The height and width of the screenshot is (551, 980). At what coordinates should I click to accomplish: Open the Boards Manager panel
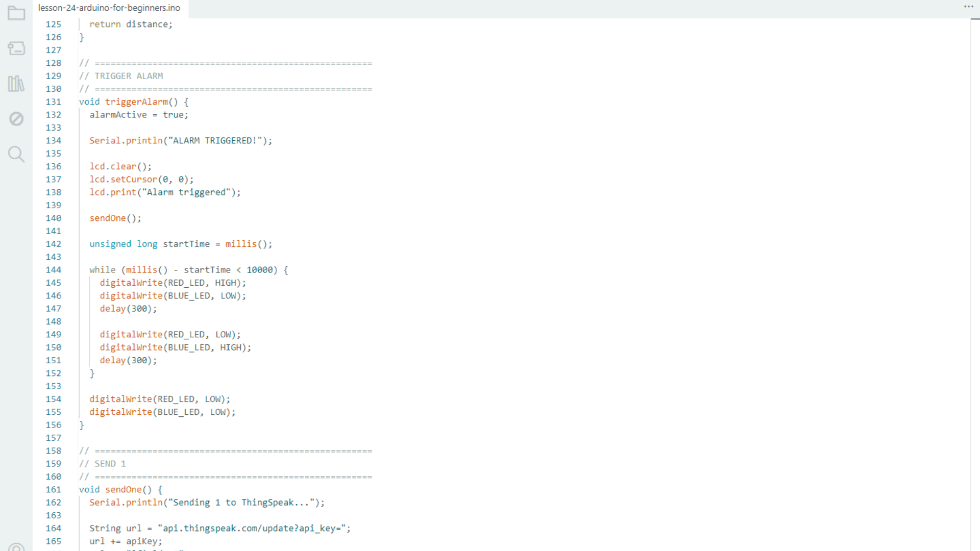point(16,48)
